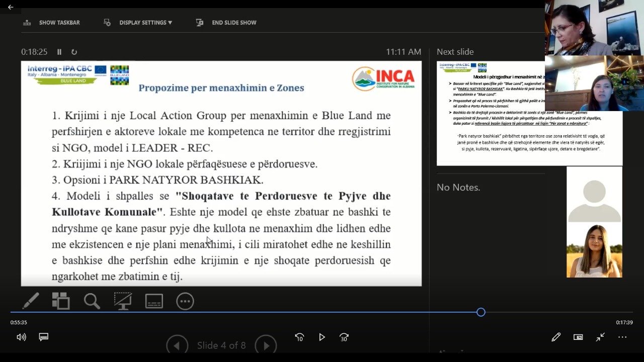Move the video progress slider handle
The image size is (644, 362).
tap(481, 312)
